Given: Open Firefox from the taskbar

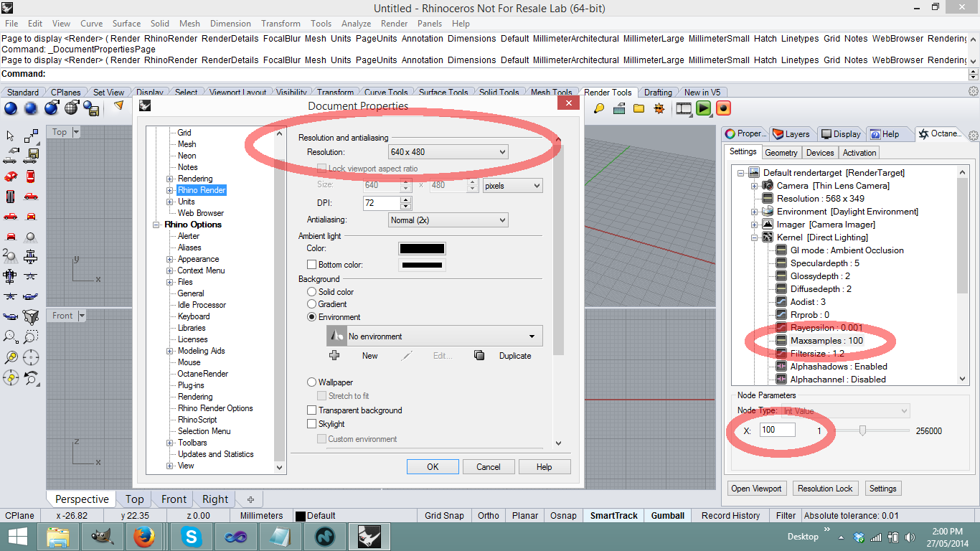Looking at the screenshot, I should click(x=144, y=537).
